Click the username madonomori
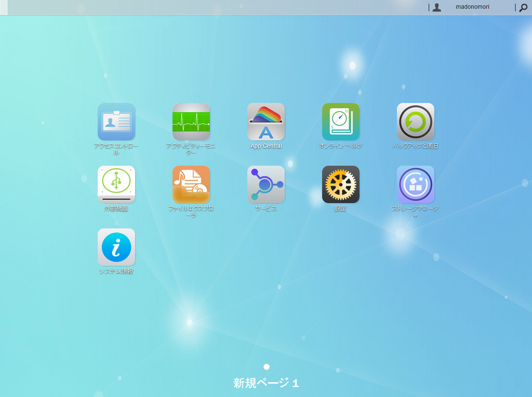 pos(472,7)
